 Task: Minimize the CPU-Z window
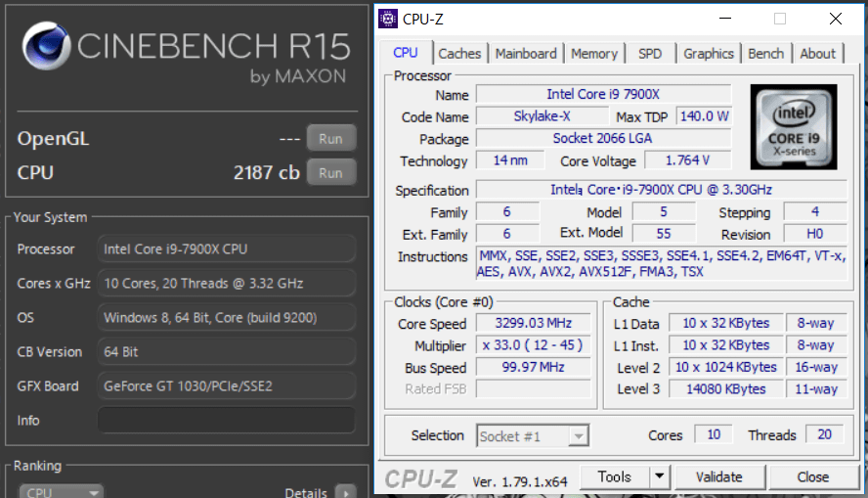click(725, 19)
